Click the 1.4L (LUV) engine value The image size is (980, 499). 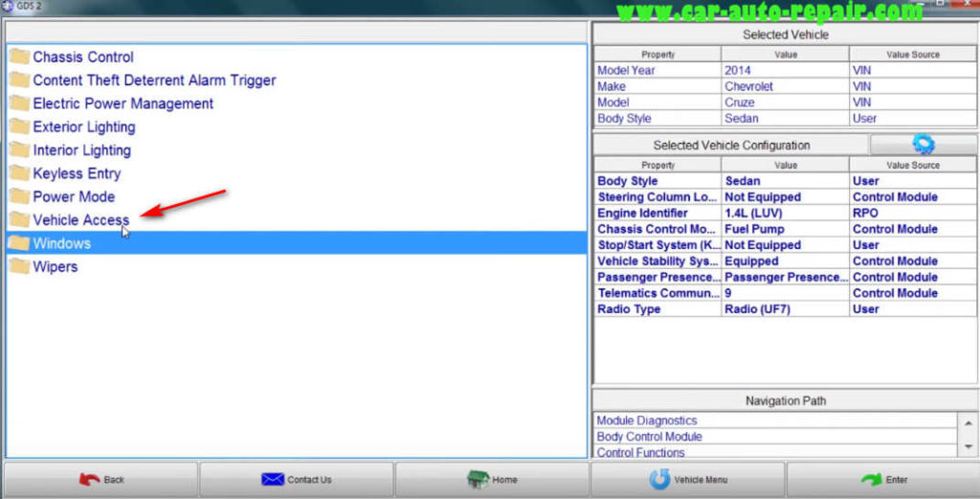pos(785,213)
